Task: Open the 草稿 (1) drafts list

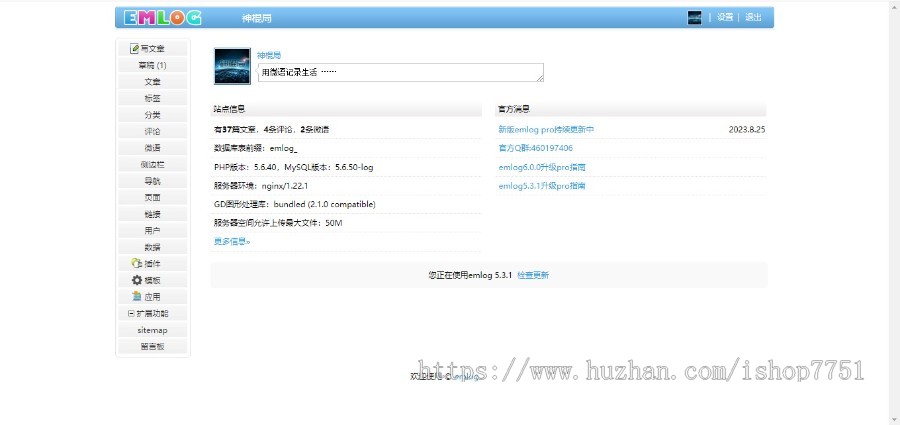Action: coord(153,65)
